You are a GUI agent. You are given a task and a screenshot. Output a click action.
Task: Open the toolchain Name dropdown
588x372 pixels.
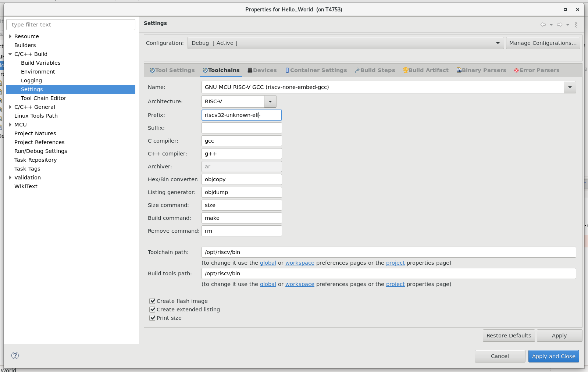(570, 87)
